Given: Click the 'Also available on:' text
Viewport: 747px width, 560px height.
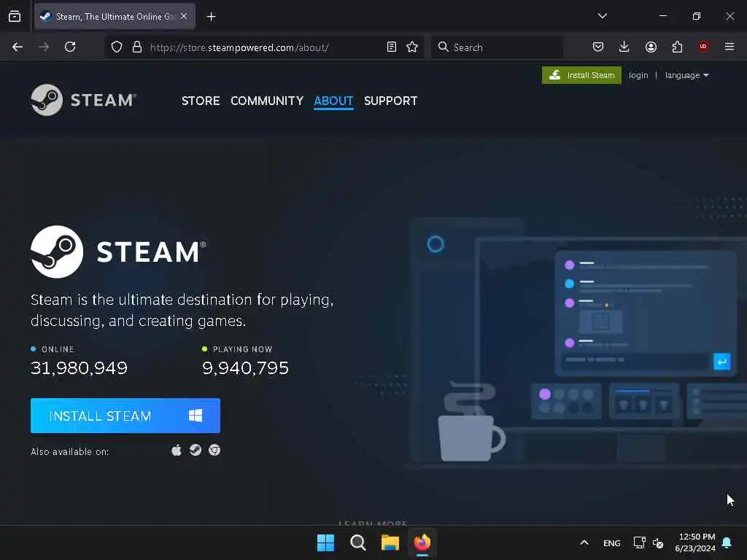Looking at the screenshot, I should click(69, 451).
